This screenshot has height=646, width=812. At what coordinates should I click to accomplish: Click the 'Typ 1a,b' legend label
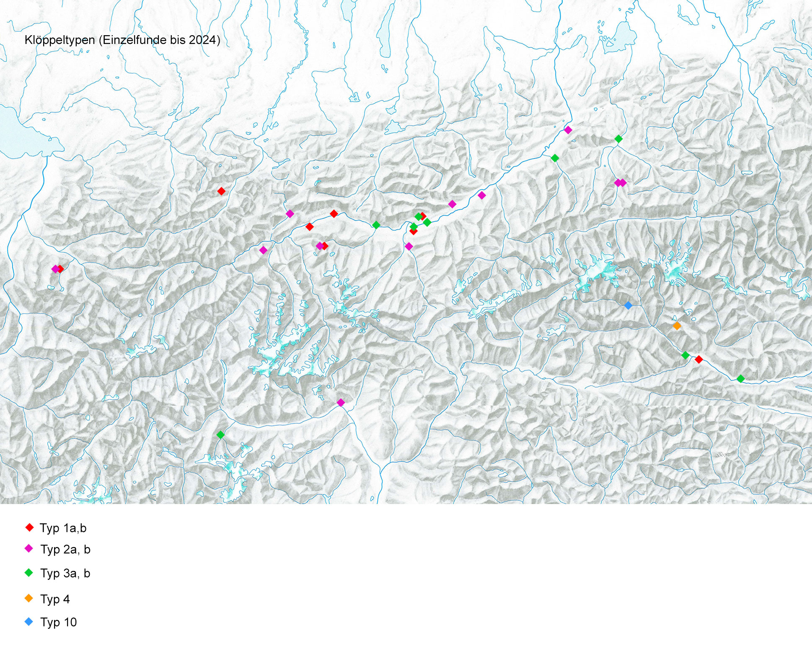(x=63, y=528)
